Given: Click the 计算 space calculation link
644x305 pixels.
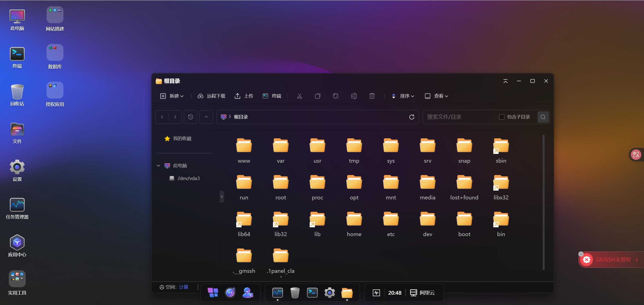Looking at the screenshot, I should (x=184, y=287).
